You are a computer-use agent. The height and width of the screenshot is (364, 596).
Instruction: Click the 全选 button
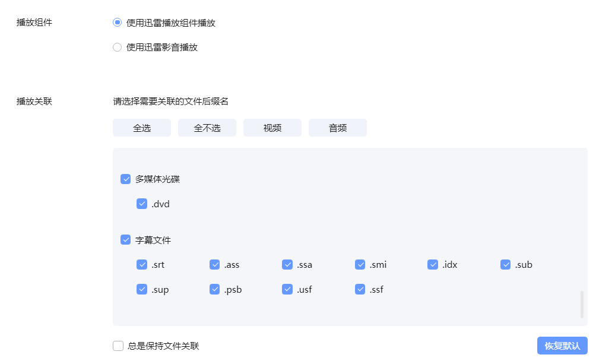tap(141, 127)
